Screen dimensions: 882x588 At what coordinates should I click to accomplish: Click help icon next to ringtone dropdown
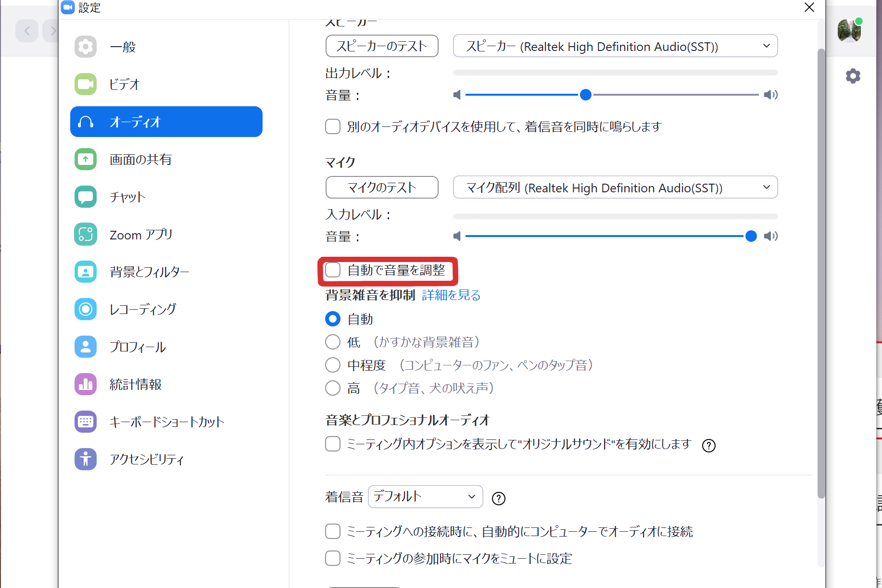pos(499,499)
